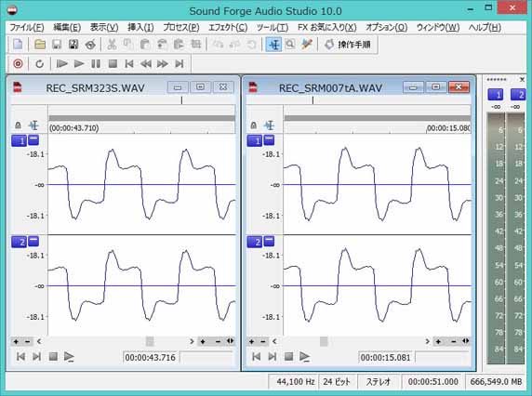
Task: Toggle the lock icon in REC_SRM007tA.WAV
Action: click(254, 125)
